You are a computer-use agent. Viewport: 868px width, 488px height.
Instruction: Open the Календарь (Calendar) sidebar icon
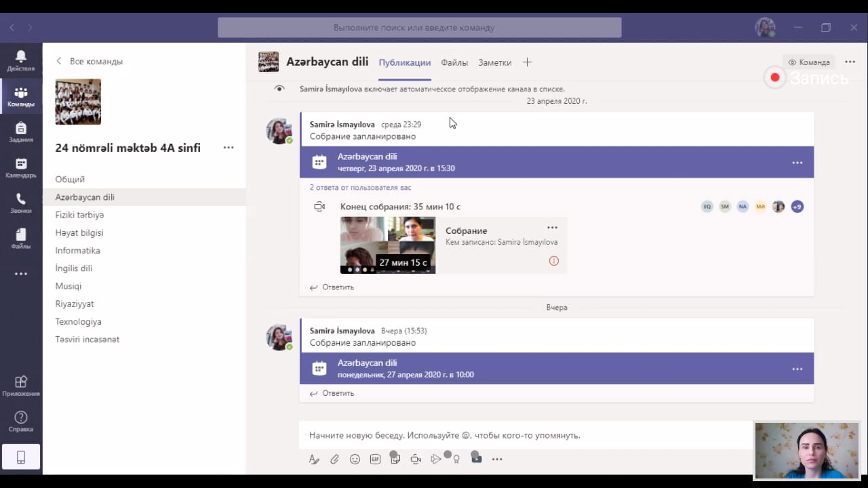pos(21,167)
